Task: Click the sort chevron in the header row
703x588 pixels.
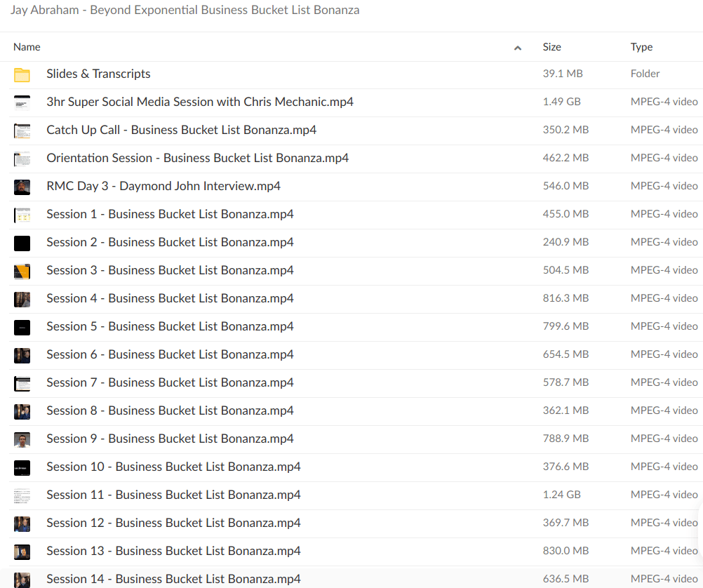Action: point(518,47)
